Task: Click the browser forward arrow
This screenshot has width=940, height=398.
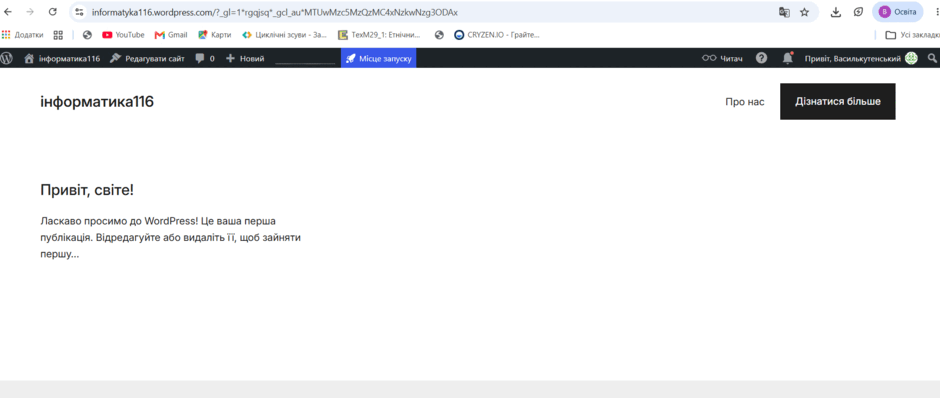Action: (x=30, y=12)
